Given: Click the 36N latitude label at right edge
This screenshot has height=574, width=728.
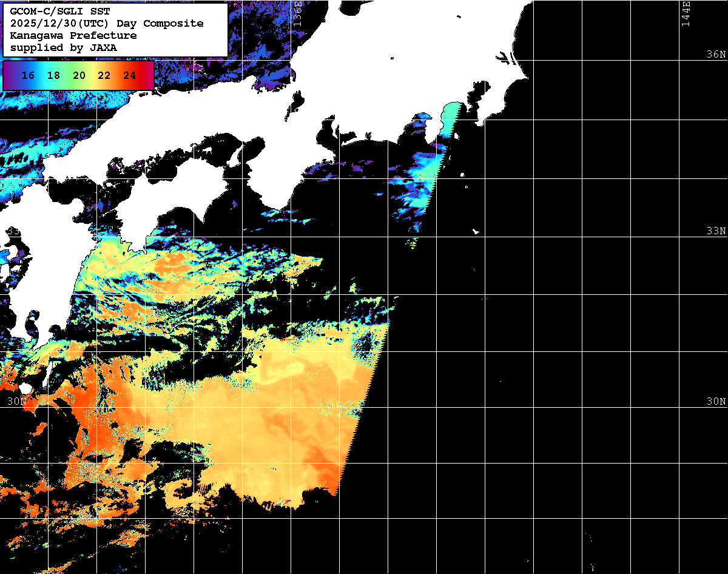Looking at the screenshot, I should point(716,55).
